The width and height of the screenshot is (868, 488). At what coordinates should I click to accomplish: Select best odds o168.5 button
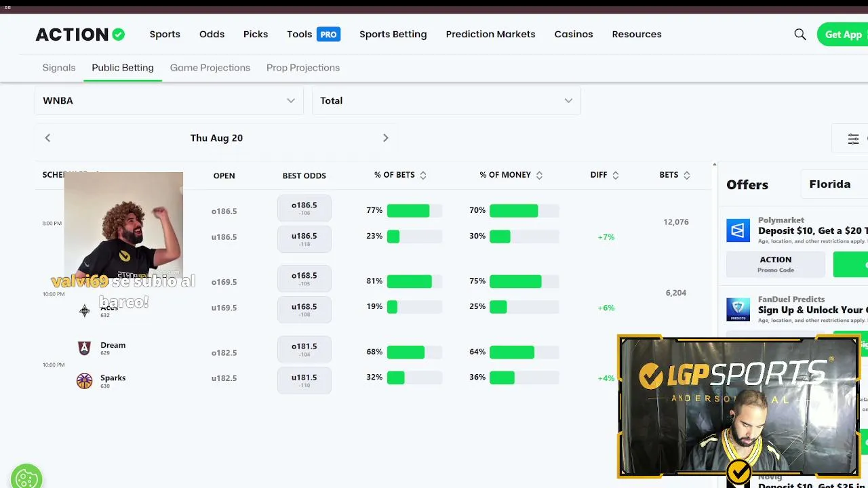304,279
